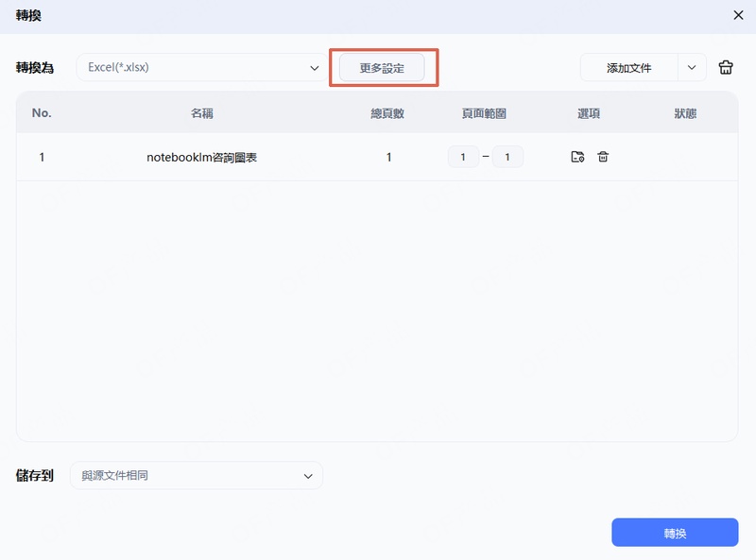Screen dimensions: 756x560
Task: Click the starting page number field
Action: pyautogui.click(x=463, y=157)
